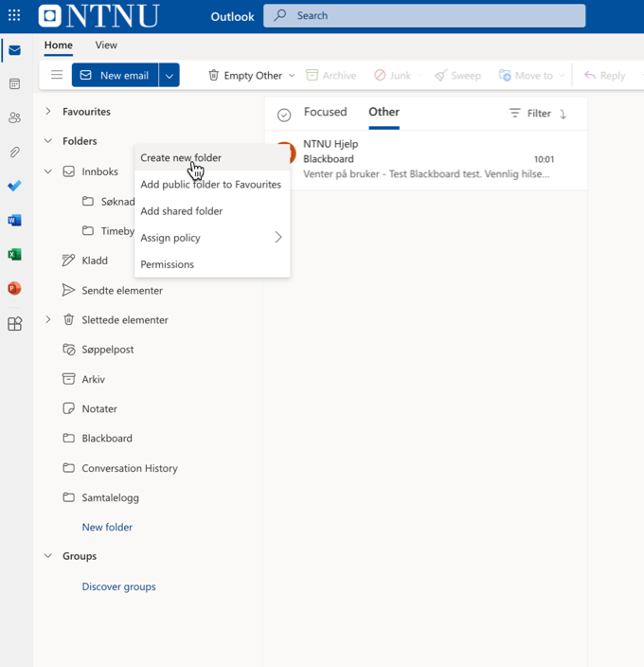This screenshot has height=667, width=644.
Task: Compose with the New email button
Action: 116,75
